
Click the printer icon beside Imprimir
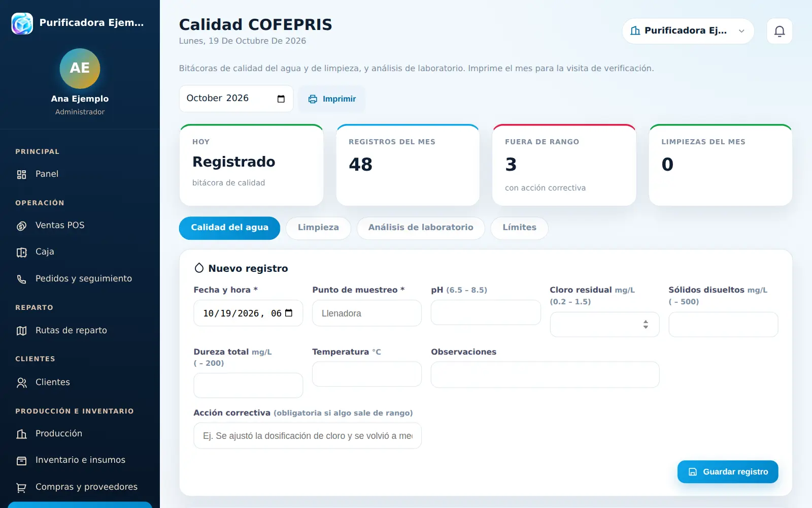(313, 99)
